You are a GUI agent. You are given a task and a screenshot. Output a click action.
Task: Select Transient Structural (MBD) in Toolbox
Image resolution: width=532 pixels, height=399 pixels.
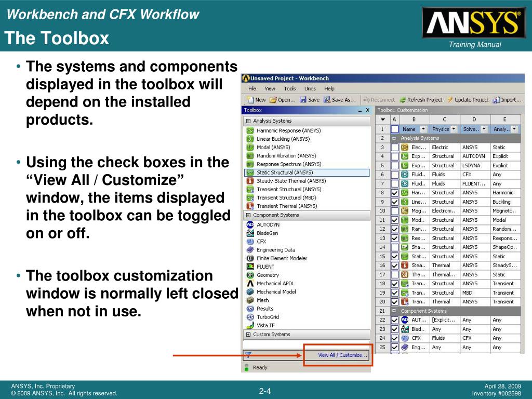coord(286,197)
